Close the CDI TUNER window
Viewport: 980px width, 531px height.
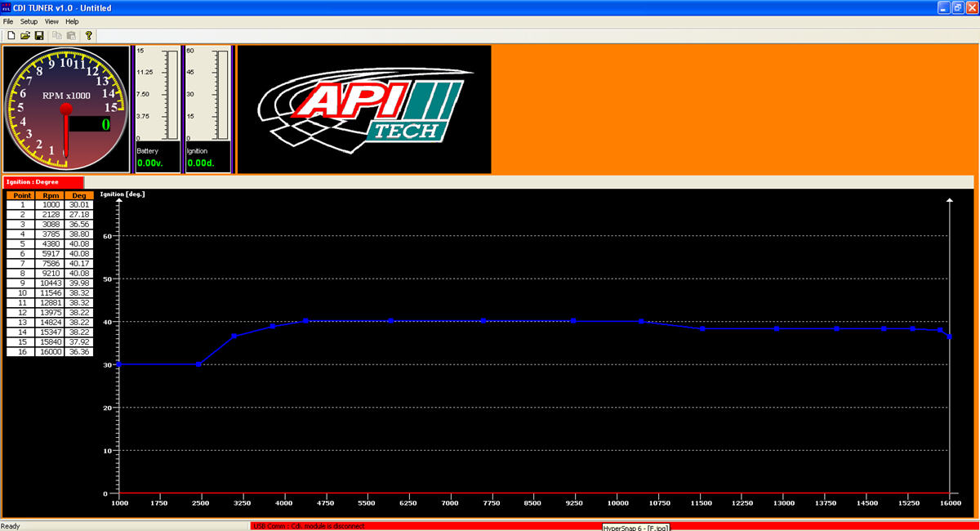(x=971, y=7)
